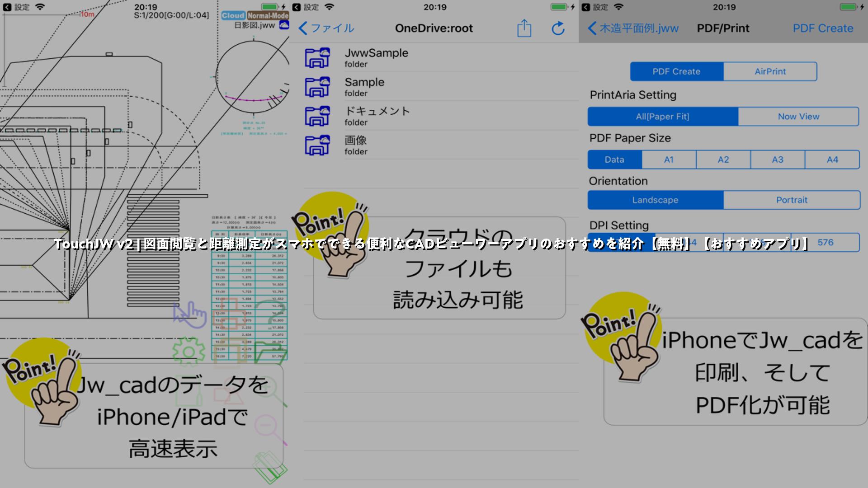Tap the question mark help icon

point(270,314)
